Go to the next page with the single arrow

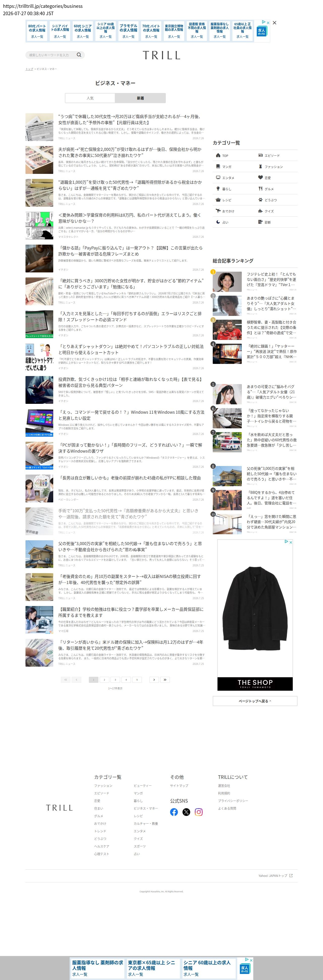click(154, 680)
